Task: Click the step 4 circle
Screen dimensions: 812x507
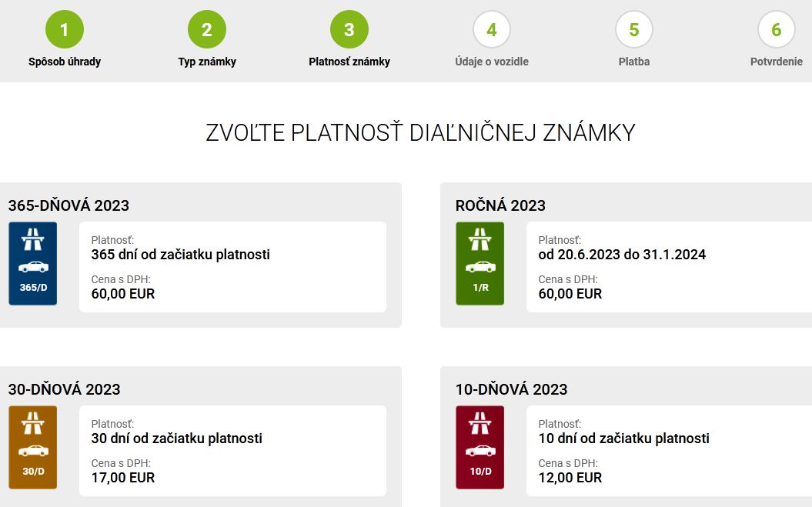Action: pos(492,30)
